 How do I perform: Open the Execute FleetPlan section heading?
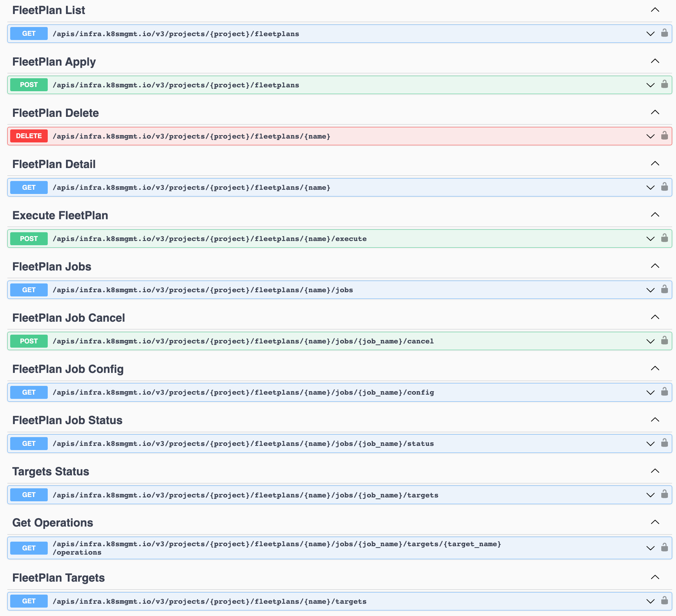60,215
